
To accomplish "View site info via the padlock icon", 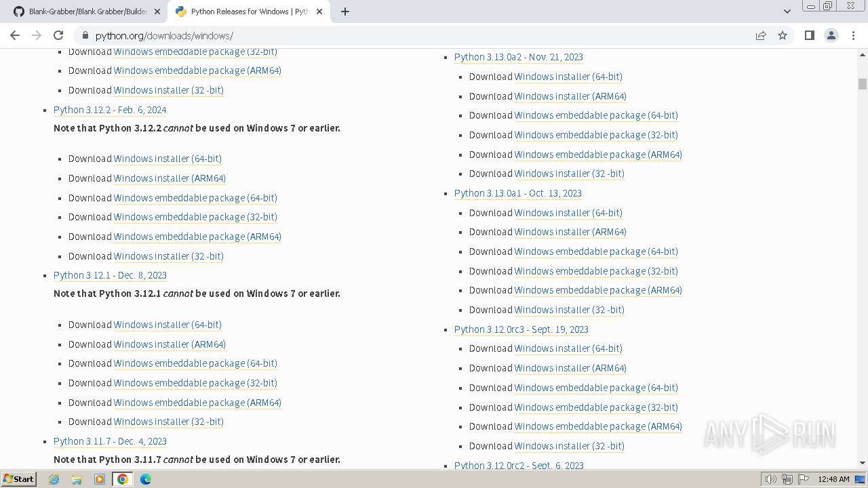I will click(x=85, y=35).
